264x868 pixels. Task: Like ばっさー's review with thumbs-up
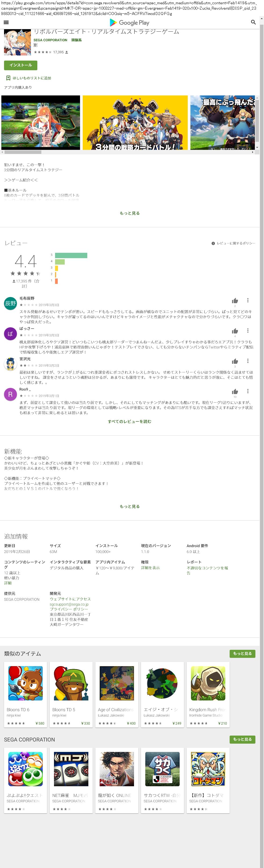(x=235, y=331)
